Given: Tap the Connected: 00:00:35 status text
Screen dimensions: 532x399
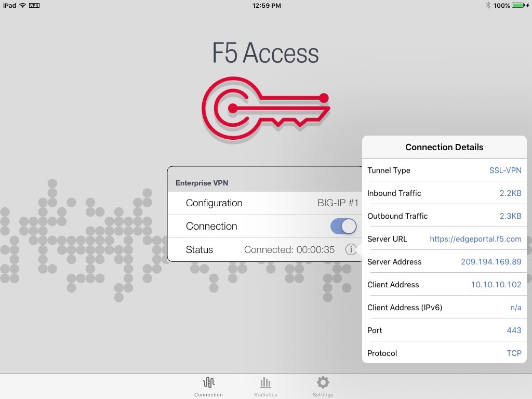Looking at the screenshot, I should [x=289, y=250].
